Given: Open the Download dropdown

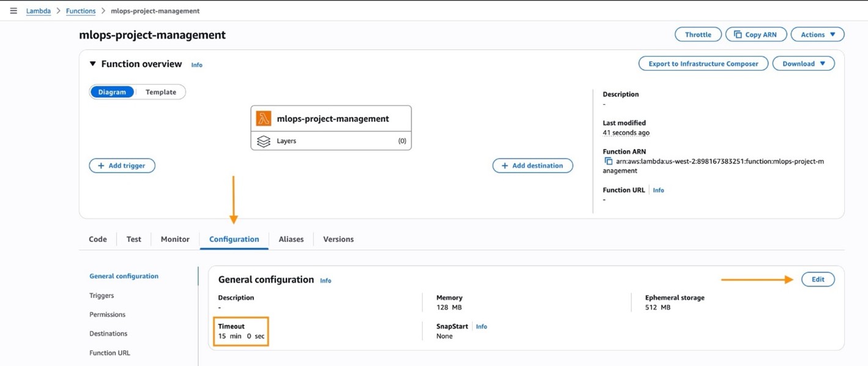Looking at the screenshot, I should point(803,63).
